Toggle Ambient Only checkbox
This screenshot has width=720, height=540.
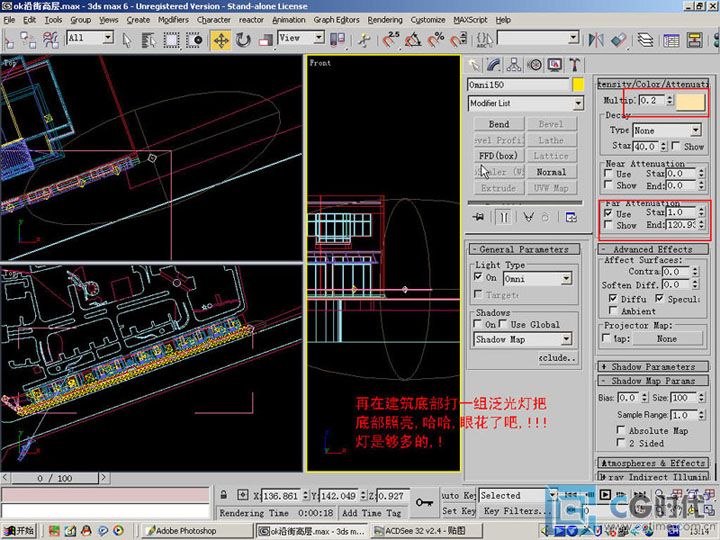pos(613,310)
